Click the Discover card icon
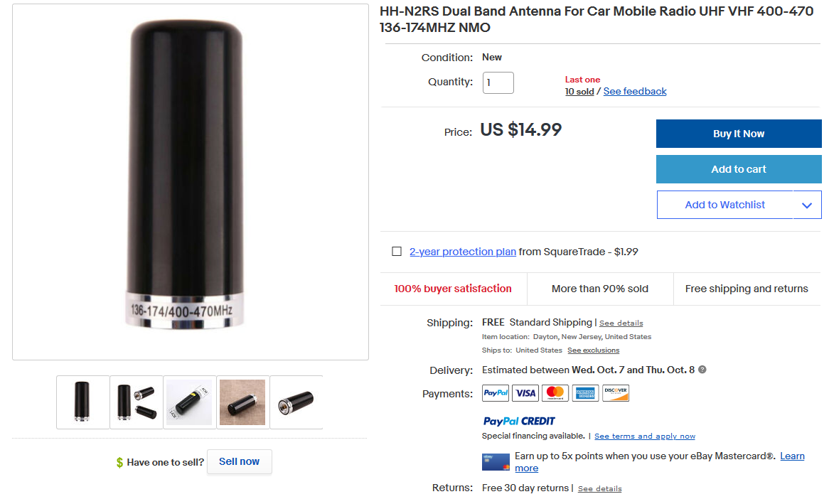The image size is (829, 504). point(616,393)
